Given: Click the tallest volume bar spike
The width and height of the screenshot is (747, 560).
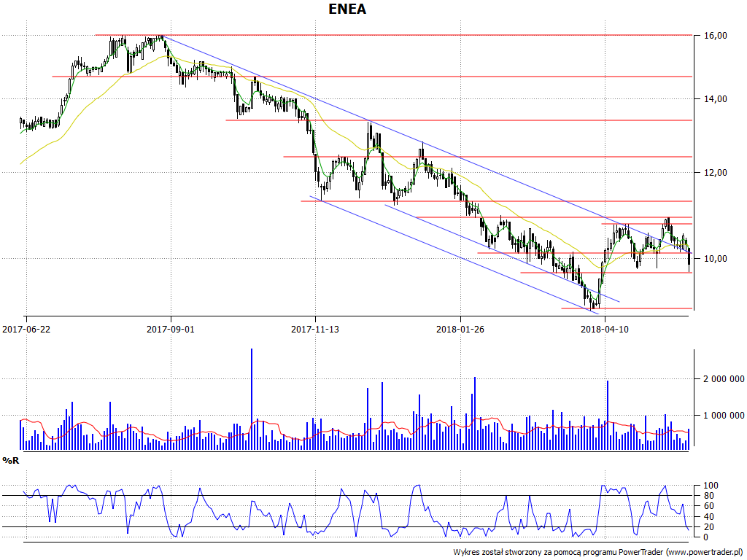Looking at the screenshot, I should point(252,399).
